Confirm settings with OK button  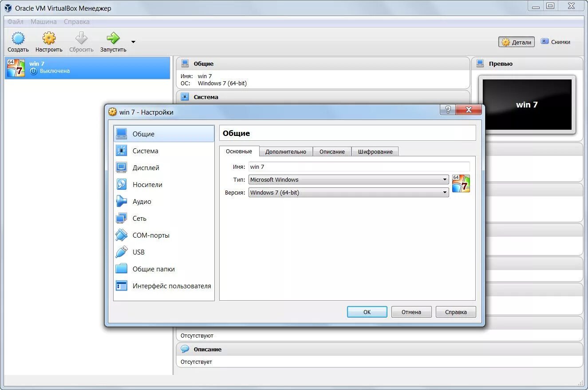(367, 312)
